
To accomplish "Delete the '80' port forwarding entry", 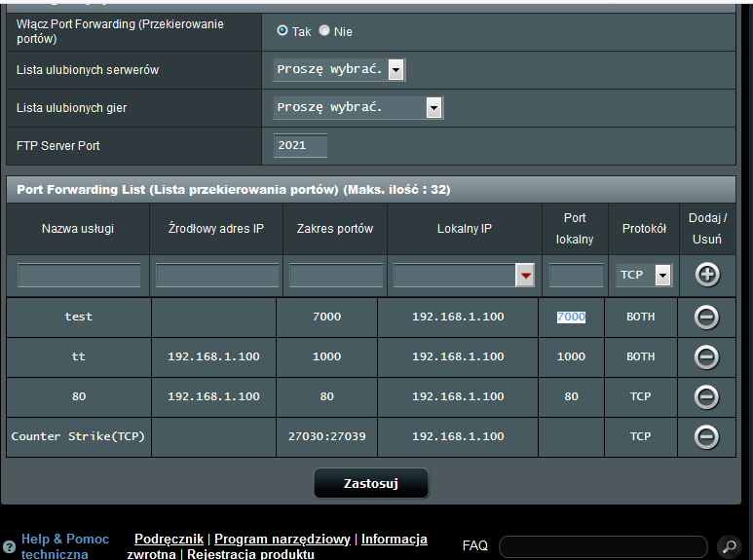I will (x=706, y=396).
